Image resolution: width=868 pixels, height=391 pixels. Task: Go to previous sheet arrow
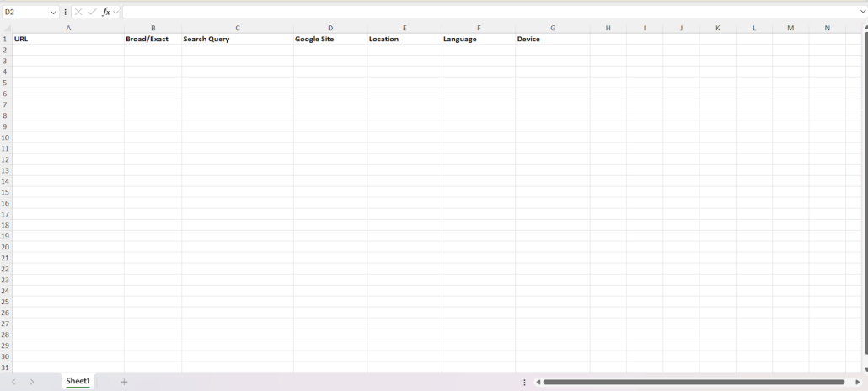pos(13,382)
